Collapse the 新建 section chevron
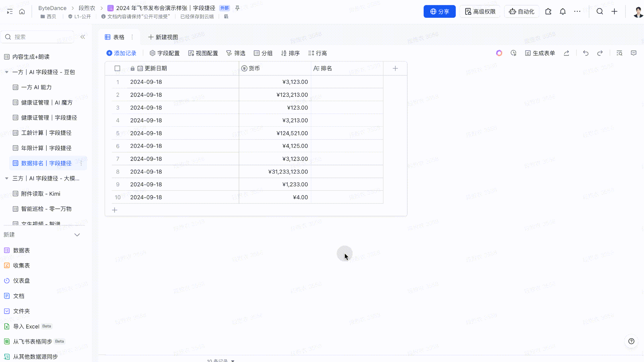 pyautogui.click(x=77, y=235)
